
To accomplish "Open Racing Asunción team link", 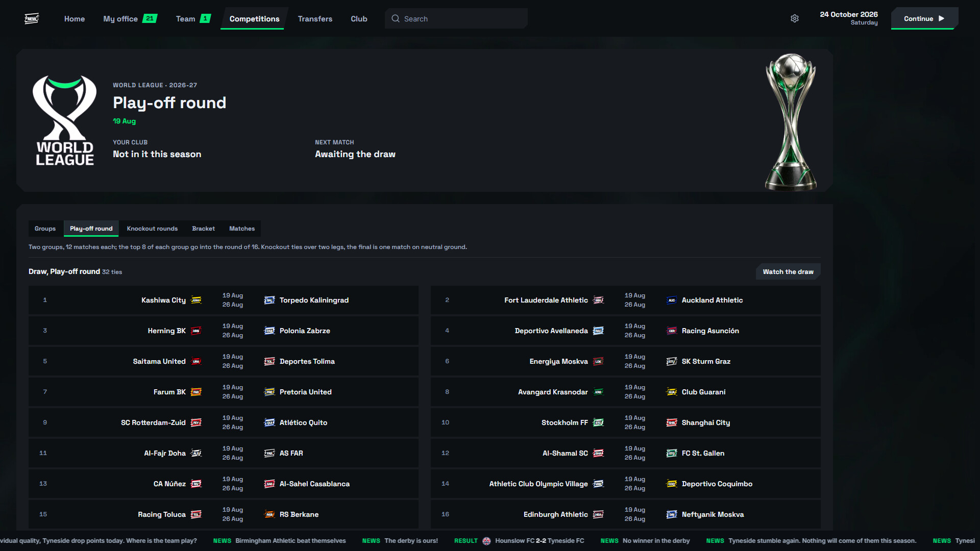I will [x=710, y=331].
